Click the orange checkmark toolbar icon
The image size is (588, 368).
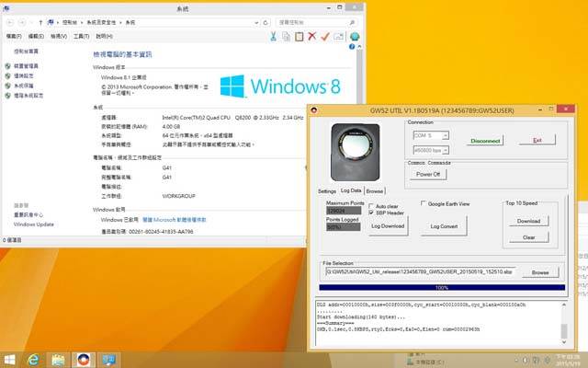click(x=325, y=37)
